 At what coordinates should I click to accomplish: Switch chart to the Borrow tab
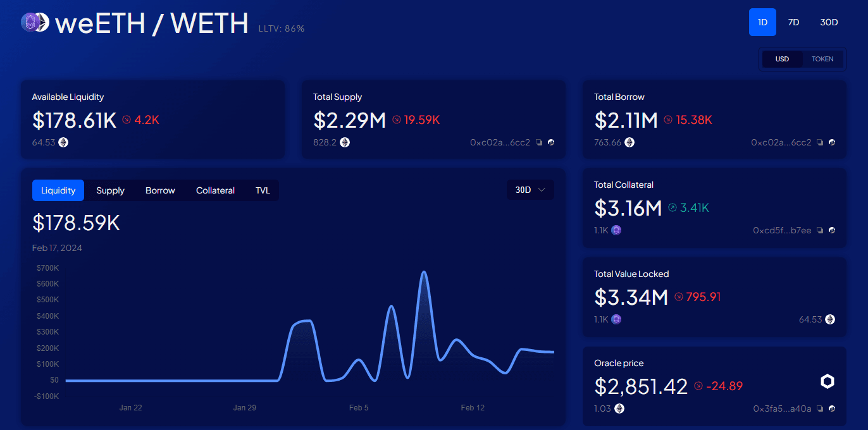pos(160,190)
